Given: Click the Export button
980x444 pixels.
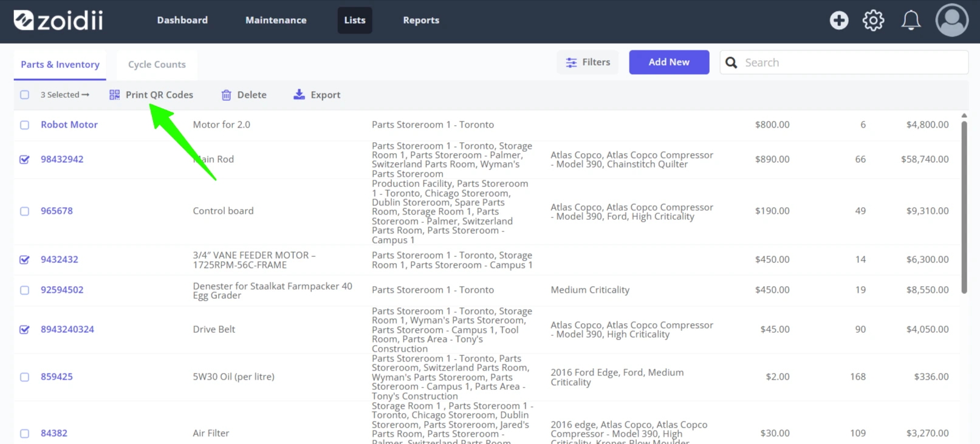Looking at the screenshot, I should point(317,95).
